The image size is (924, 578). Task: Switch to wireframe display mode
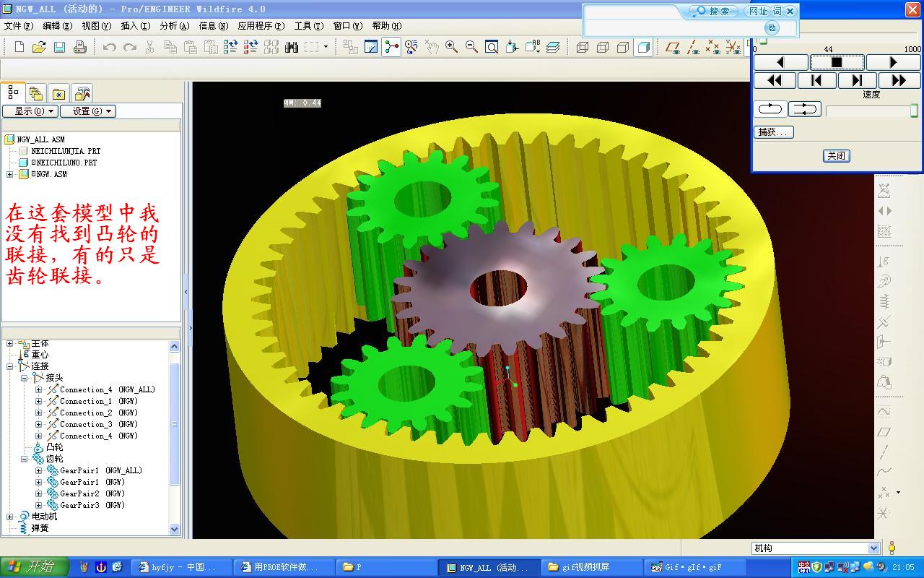coord(583,47)
